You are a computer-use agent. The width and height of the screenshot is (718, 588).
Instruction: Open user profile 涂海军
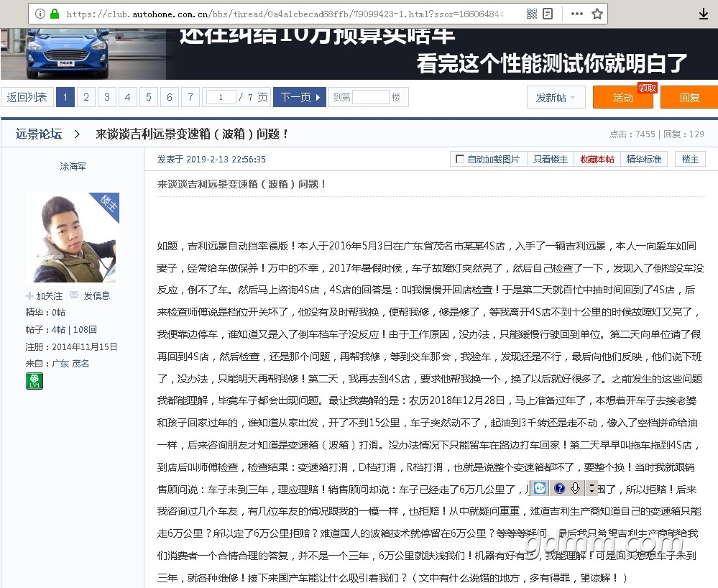coord(73,166)
